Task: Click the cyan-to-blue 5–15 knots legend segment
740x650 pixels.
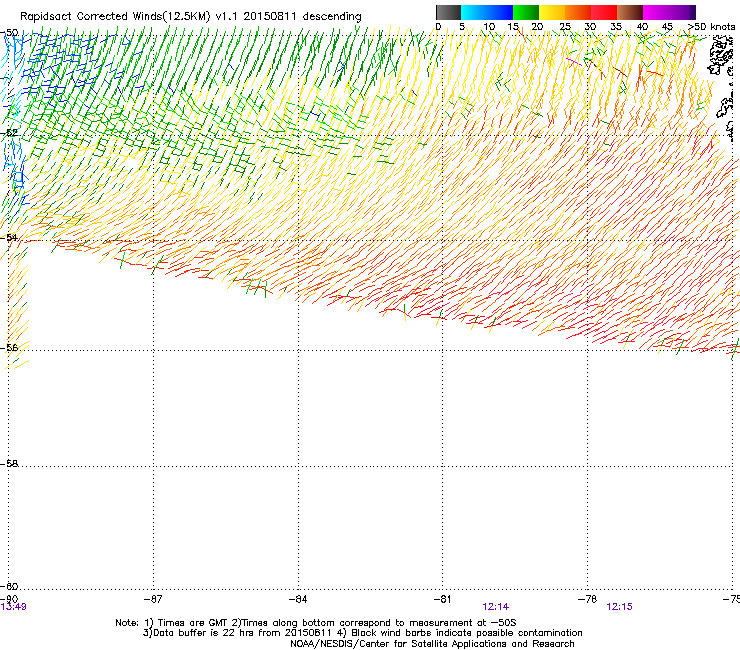Action: [487, 12]
